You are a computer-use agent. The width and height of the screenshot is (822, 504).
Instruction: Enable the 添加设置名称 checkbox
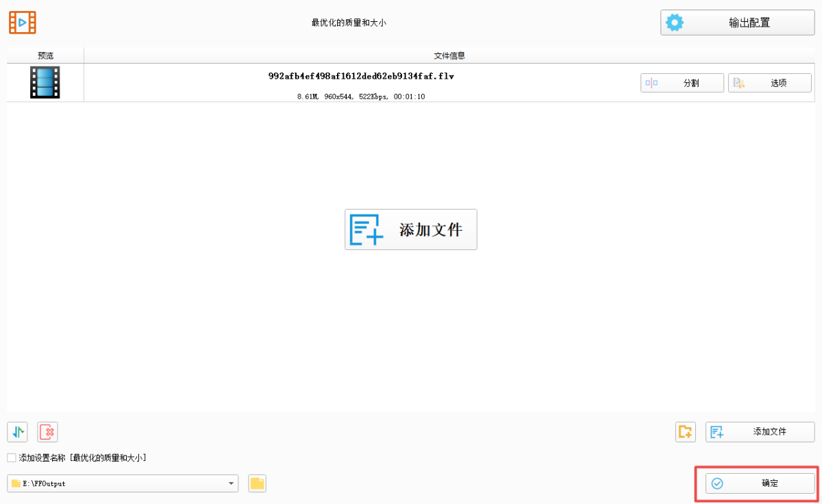(12, 457)
